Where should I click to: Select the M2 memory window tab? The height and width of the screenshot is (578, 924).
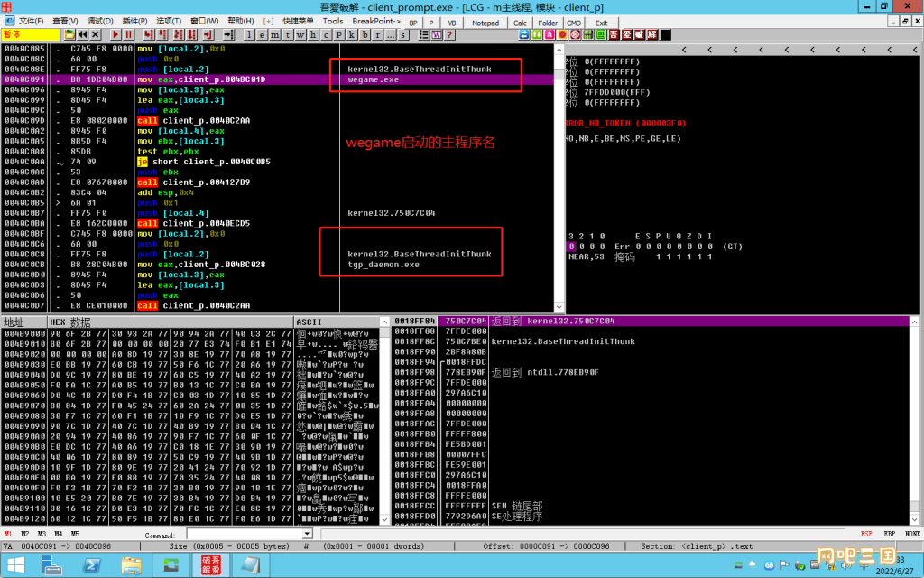click(24, 534)
